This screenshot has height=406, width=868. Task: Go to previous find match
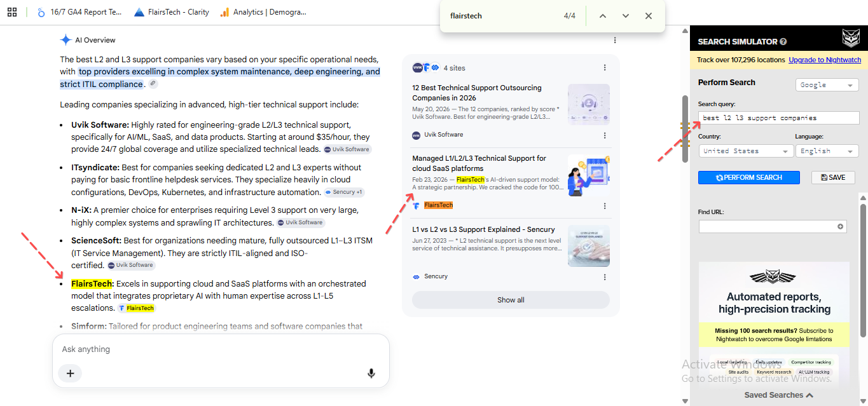(603, 16)
